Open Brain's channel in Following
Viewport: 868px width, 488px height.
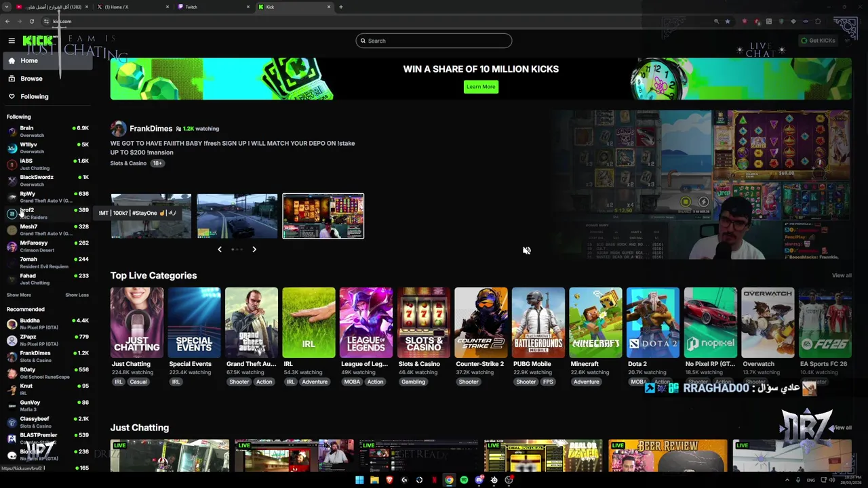(46, 131)
